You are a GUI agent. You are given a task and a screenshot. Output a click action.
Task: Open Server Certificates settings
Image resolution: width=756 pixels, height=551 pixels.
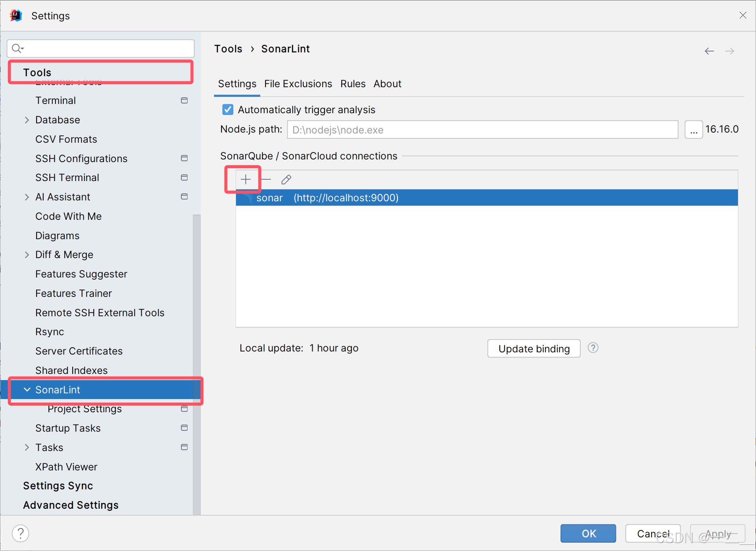click(x=79, y=351)
